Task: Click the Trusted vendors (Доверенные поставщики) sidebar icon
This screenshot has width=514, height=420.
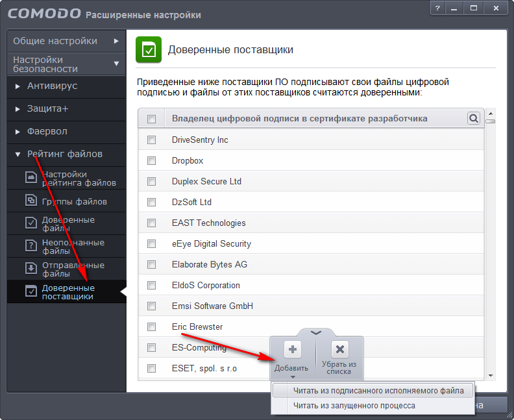Action: coord(31,291)
